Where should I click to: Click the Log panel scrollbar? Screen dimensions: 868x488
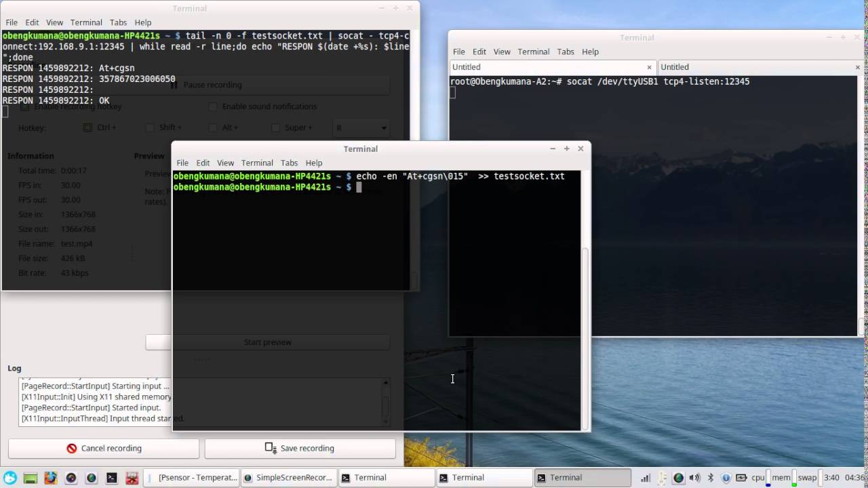click(x=386, y=402)
